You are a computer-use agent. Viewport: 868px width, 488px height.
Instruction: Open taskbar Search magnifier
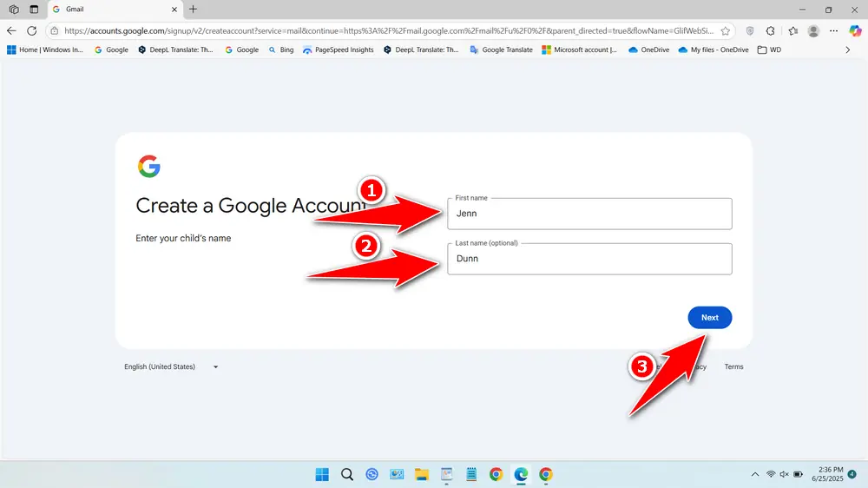[347, 475]
